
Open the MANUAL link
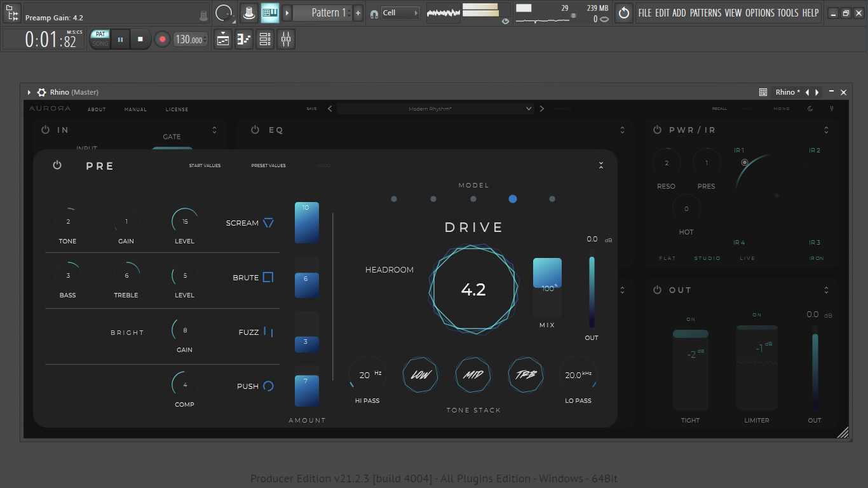pyautogui.click(x=135, y=109)
